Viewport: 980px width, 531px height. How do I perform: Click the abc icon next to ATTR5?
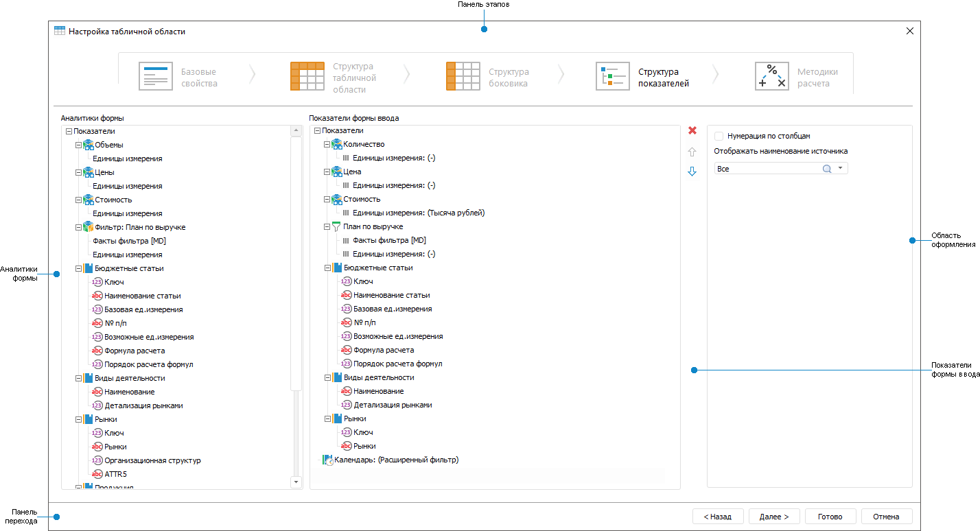coord(97,474)
